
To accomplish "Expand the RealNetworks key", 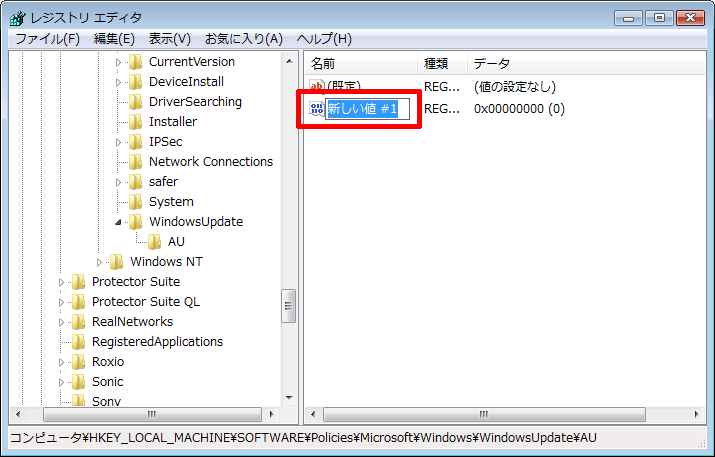I will coord(61,322).
